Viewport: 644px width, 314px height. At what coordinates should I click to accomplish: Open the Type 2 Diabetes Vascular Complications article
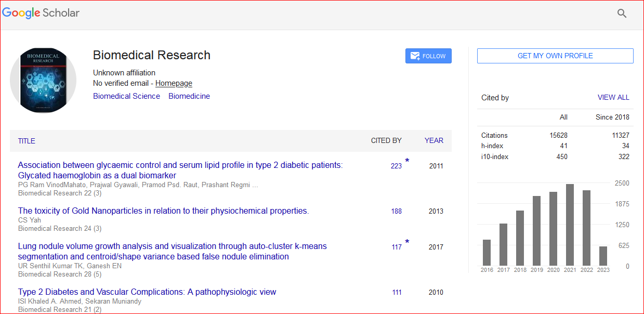147,292
